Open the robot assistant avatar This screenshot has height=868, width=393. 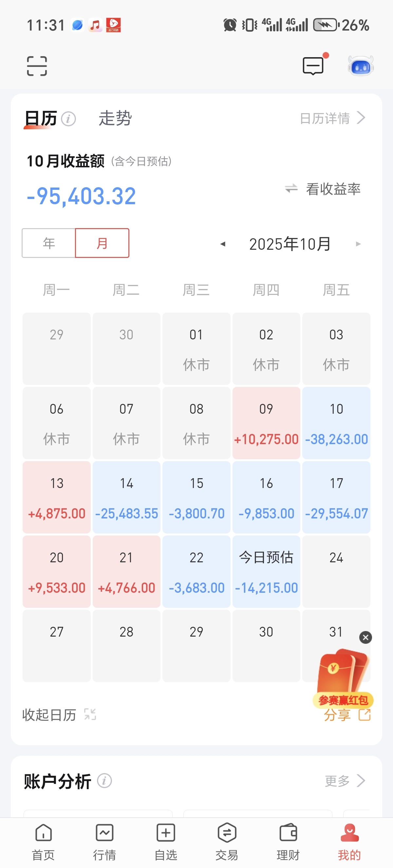361,66
